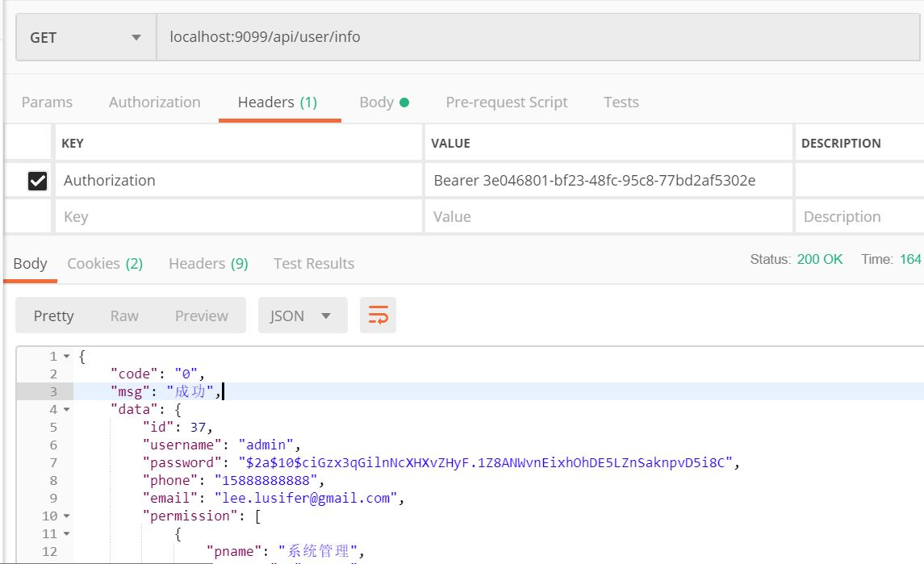Click the "pname" line 12
This screenshot has width=924, height=564.
[285, 551]
